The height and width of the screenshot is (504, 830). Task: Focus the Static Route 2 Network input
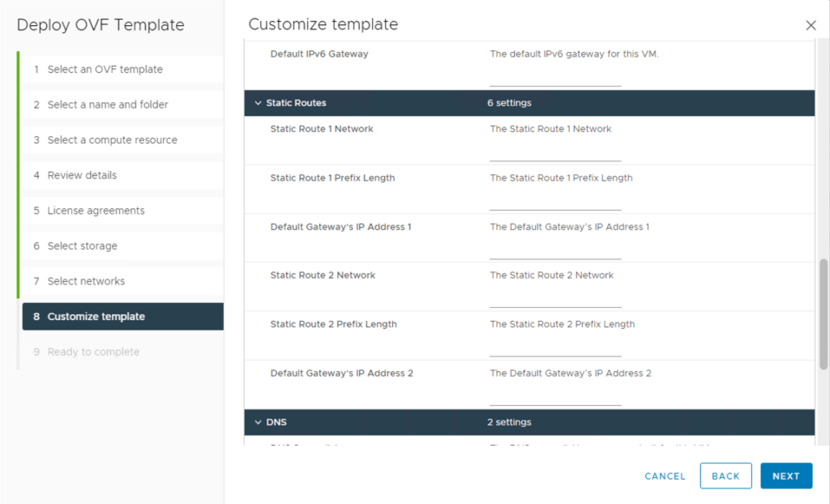coord(555,299)
